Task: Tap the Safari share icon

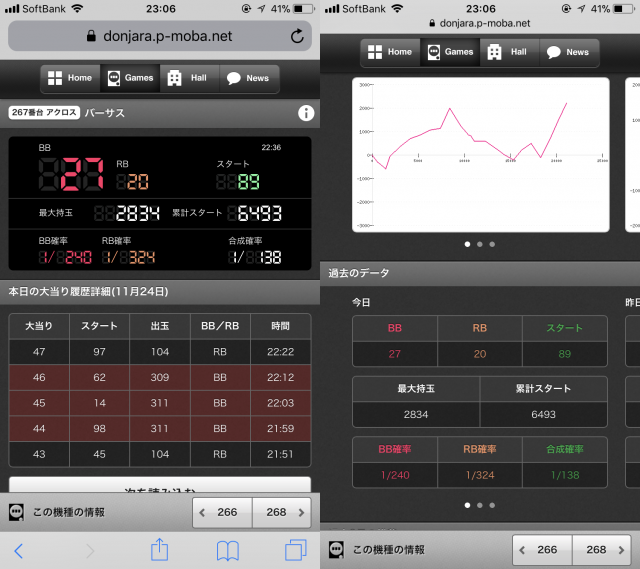Action: point(159,549)
